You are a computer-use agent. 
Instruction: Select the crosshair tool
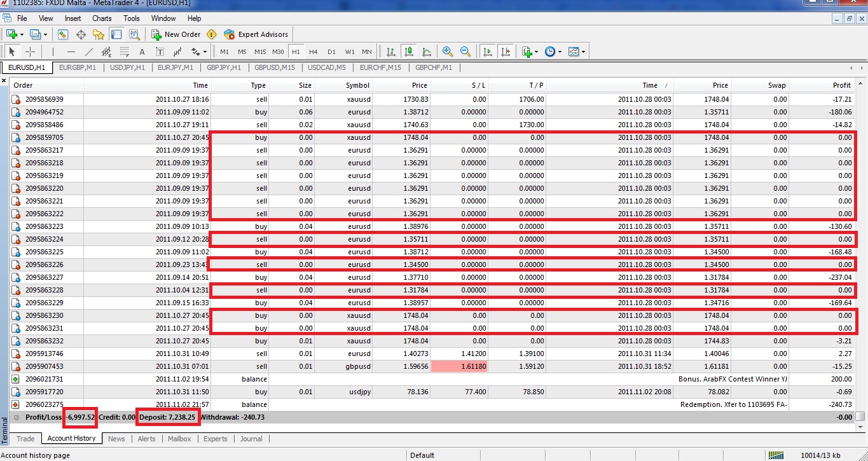(30, 52)
